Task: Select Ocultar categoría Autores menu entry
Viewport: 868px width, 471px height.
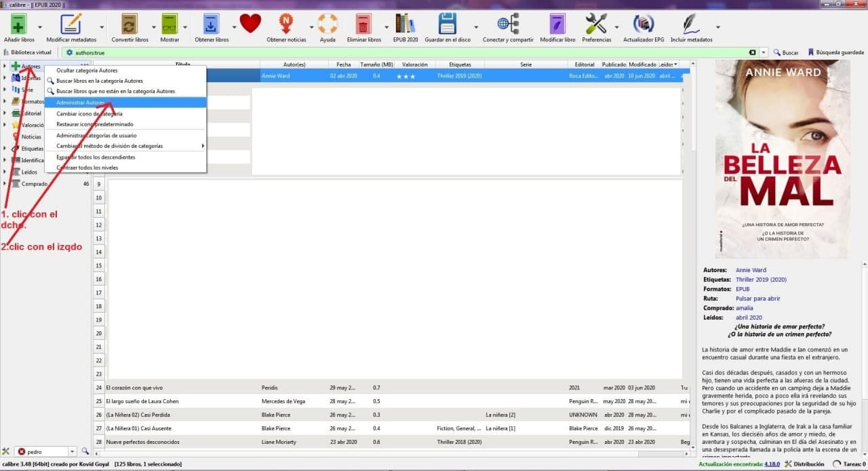Action: [125, 71]
